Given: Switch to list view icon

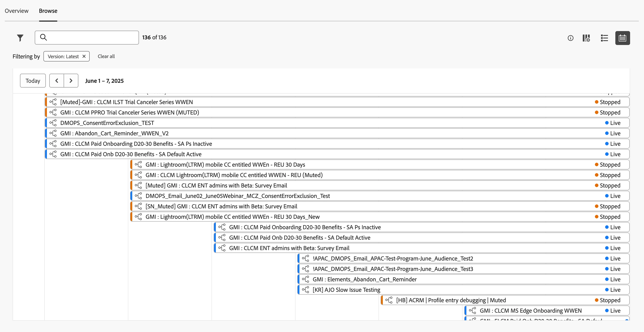Looking at the screenshot, I should 604,38.
